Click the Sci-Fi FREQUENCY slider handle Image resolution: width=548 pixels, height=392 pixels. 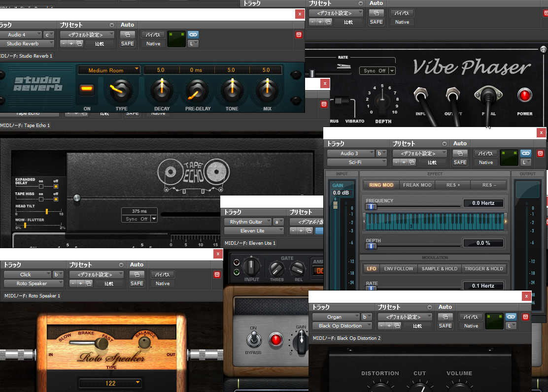371,206
